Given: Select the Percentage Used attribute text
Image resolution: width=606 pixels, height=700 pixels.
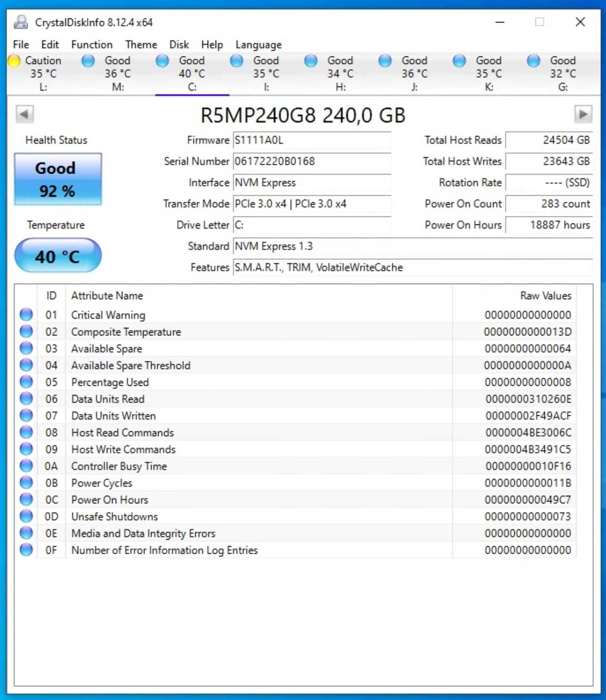Looking at the screenshot, I should (x=110, y=382).
